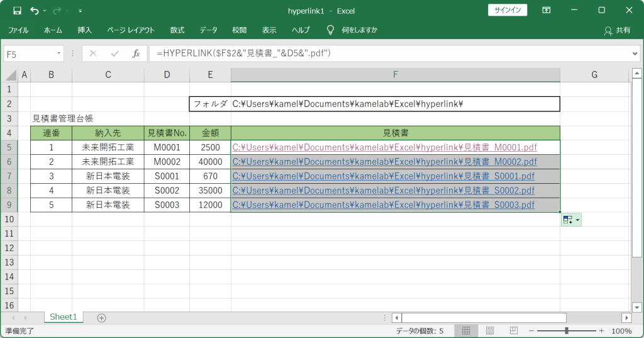Image resolution: width=644 pixels, height=338 pixels.
Task: Click the previous sheet navigation arrow
Action: coord(13,318)
